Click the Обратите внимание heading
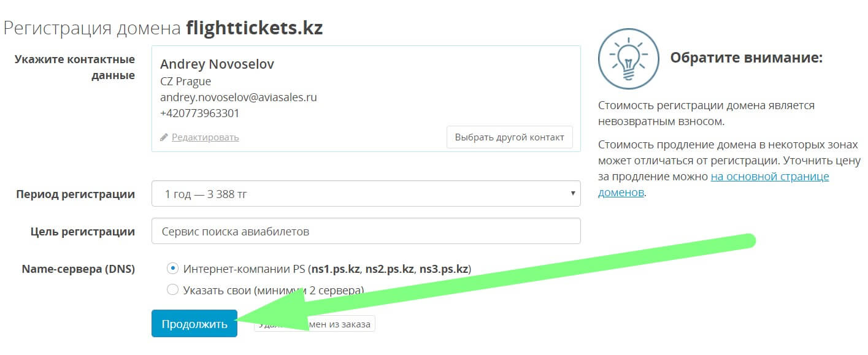Viewport: 868px width, 355px height. (746, 58)
